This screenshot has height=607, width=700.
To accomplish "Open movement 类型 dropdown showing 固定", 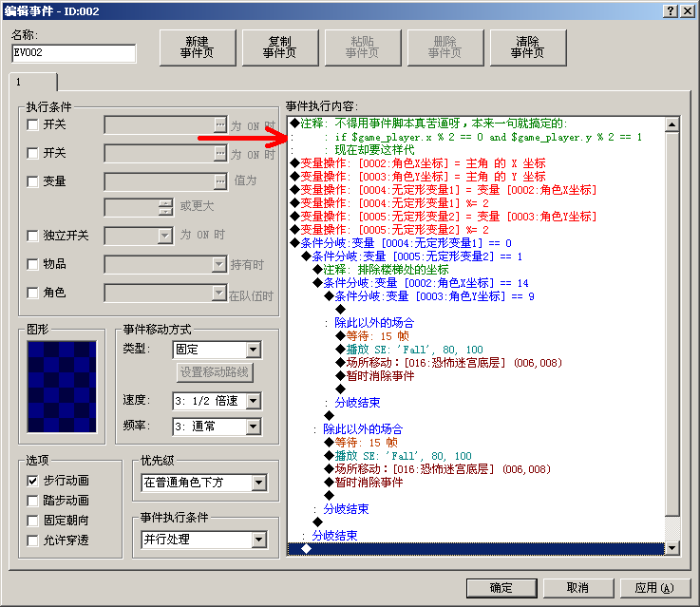I will (x=254, y=350).
